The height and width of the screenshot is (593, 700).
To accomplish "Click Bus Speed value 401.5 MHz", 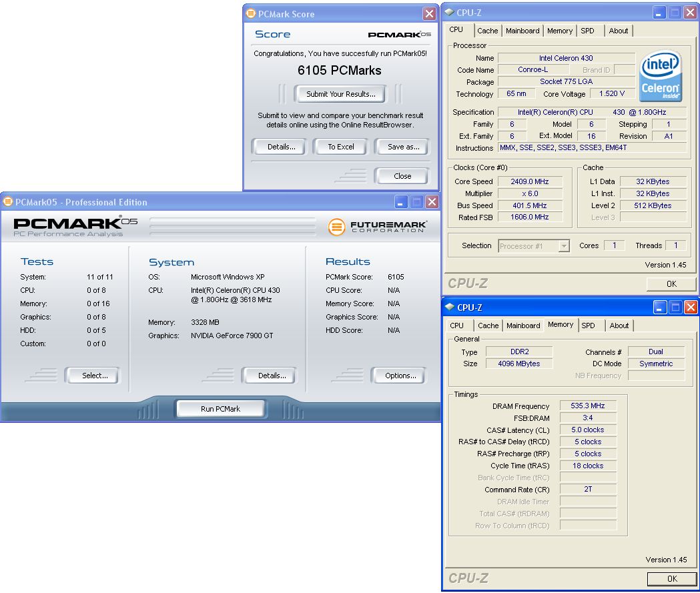I will 530,205.
